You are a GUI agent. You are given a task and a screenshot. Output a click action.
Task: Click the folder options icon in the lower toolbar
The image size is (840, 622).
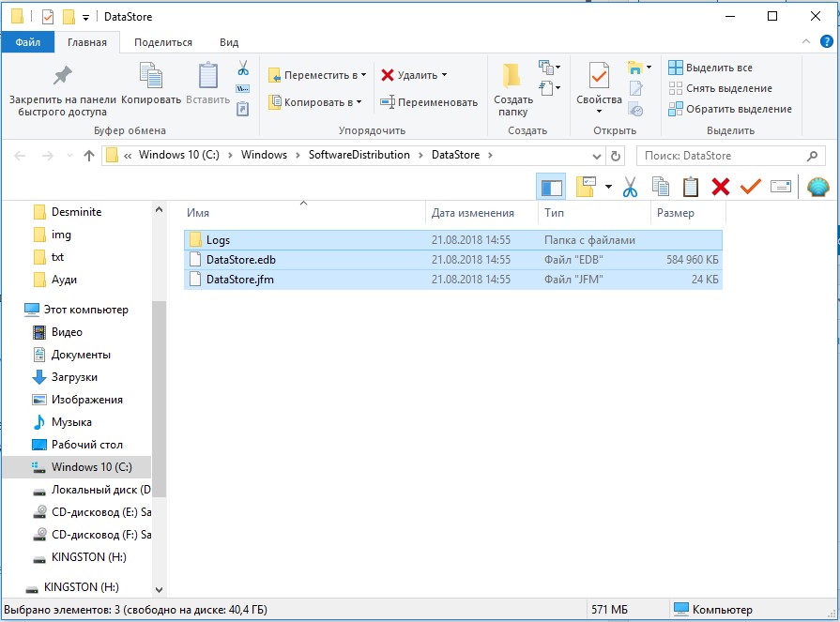(586, 187)
